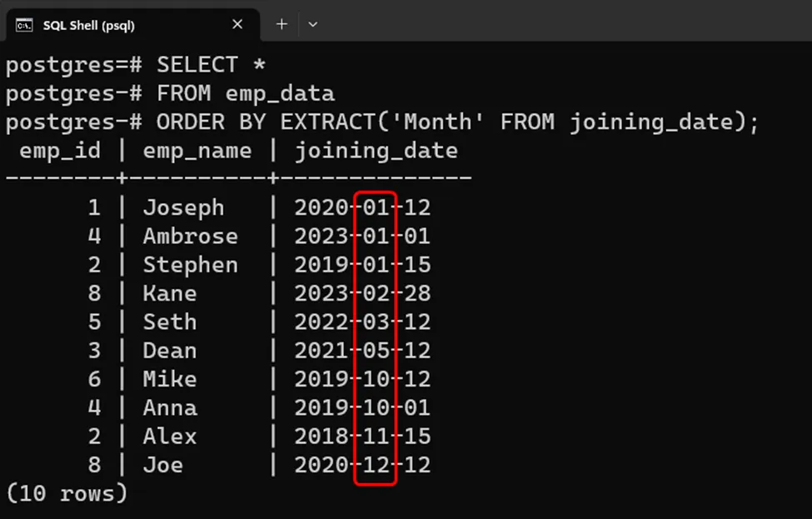Click the name Dean in results

coord(170,351)
